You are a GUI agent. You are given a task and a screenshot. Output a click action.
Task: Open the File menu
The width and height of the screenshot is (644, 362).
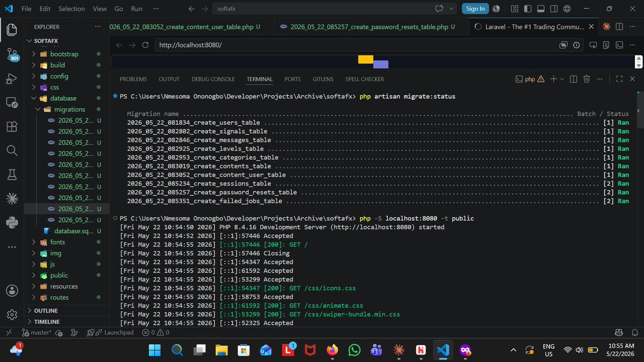pyautogui.click(x=26, y=9)
